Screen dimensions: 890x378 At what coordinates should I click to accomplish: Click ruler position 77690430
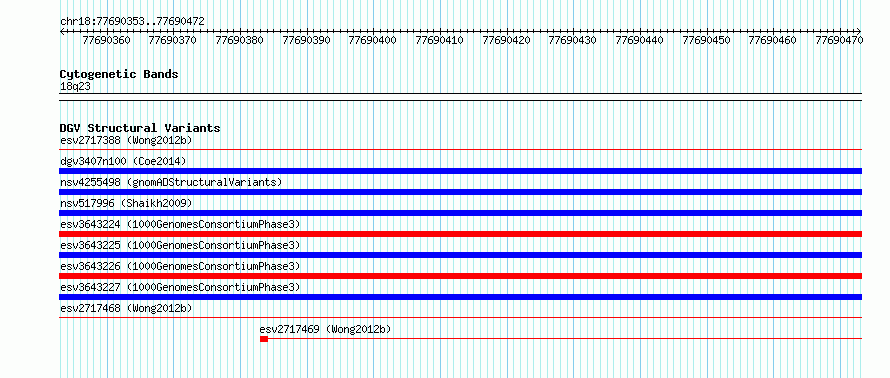(x=573, y=40)
